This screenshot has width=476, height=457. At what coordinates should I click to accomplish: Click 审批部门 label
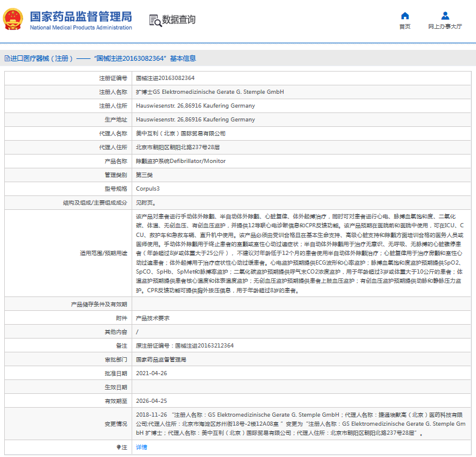coord(116,360)
